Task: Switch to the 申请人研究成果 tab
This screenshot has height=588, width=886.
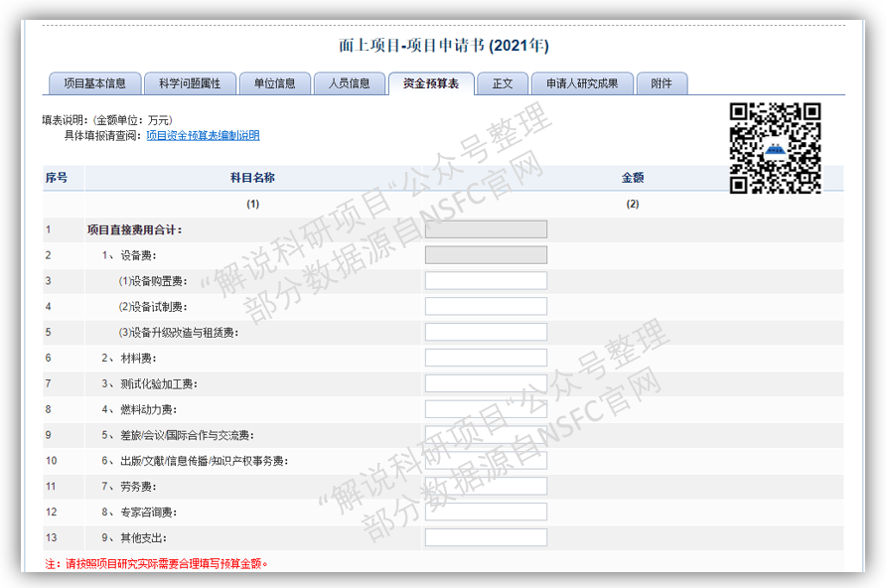Action: click(x=582, y=83)
